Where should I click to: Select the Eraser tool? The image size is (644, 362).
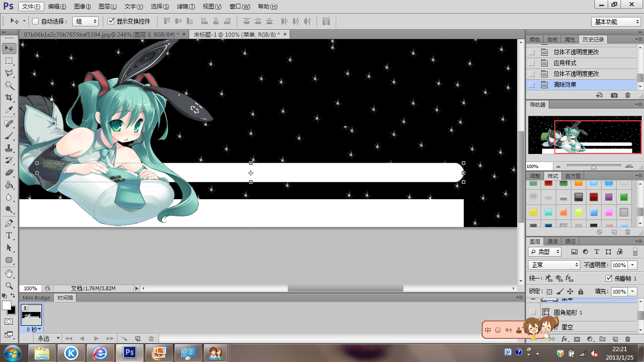(9, 173)
